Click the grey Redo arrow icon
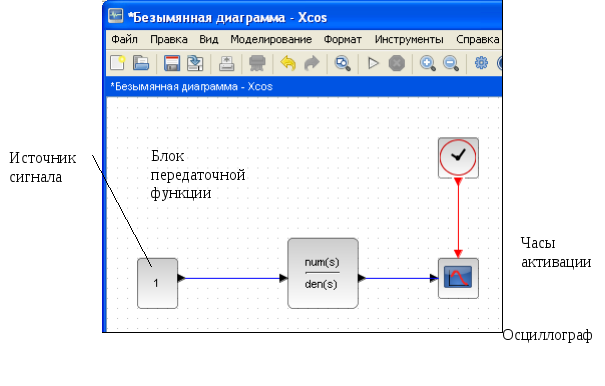Image resolution: width=605 pixels, height=386 pixels. click(x=311, y=63)
